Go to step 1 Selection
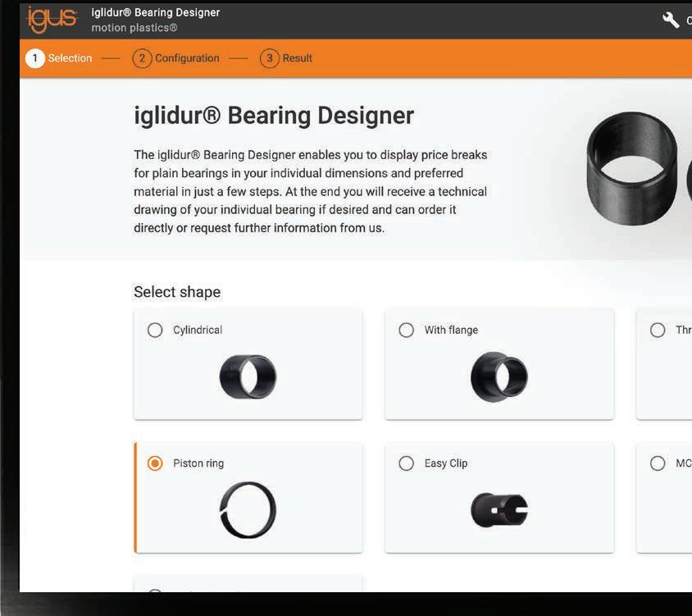Viewport: 692px width, 616px height. coord(59,58)
